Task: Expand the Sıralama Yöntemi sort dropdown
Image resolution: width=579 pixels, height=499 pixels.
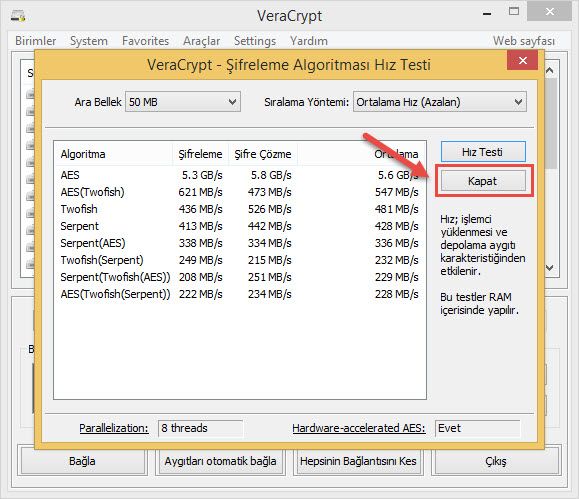Action: click(440, 102)
